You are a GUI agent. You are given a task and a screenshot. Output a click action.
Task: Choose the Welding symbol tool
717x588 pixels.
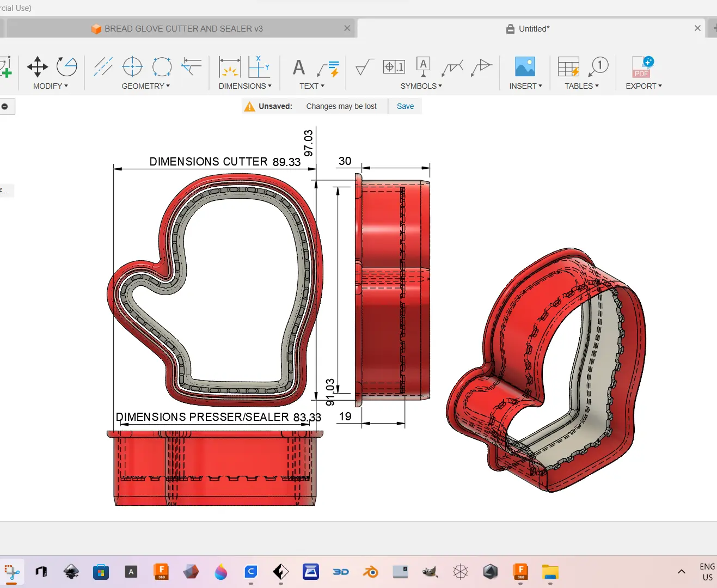452,68
